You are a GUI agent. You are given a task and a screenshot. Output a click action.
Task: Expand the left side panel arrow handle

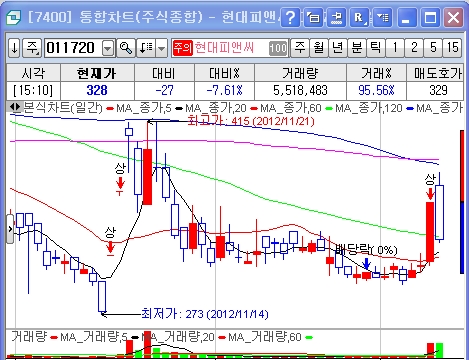[x=10, y=229]
